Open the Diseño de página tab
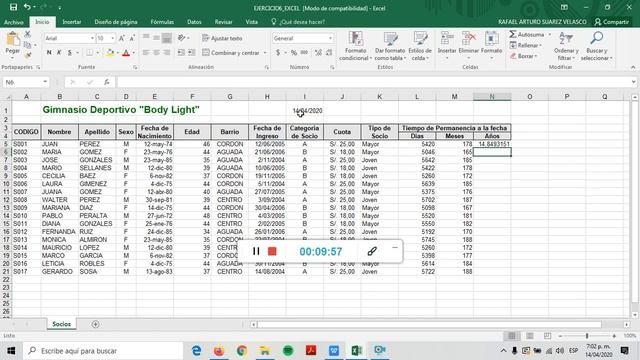The width and height of the screenshot is (640, 360). [x=116, y=22]
